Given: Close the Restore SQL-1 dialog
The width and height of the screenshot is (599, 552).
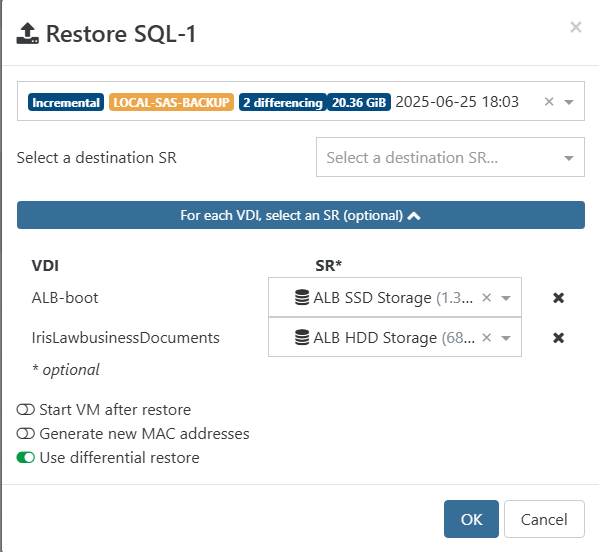Looking at the screenshot, I should pyautogui.click(x=576, y=27).
